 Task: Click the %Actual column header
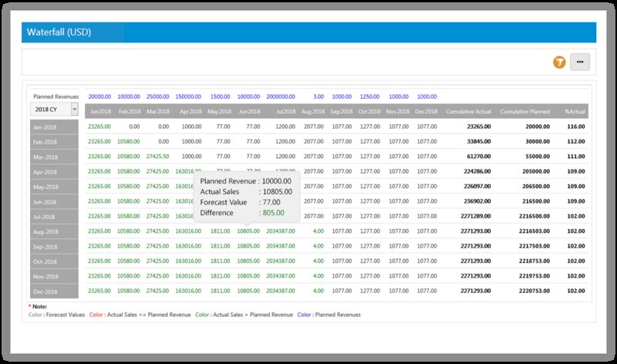[x=575, y=111]
